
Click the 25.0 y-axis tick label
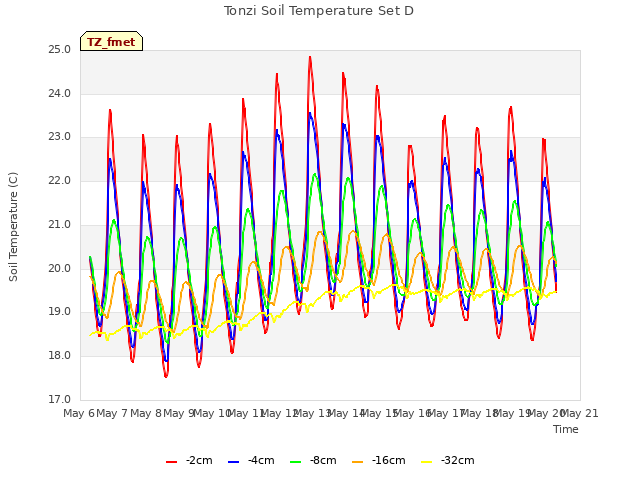click(60, 50)
